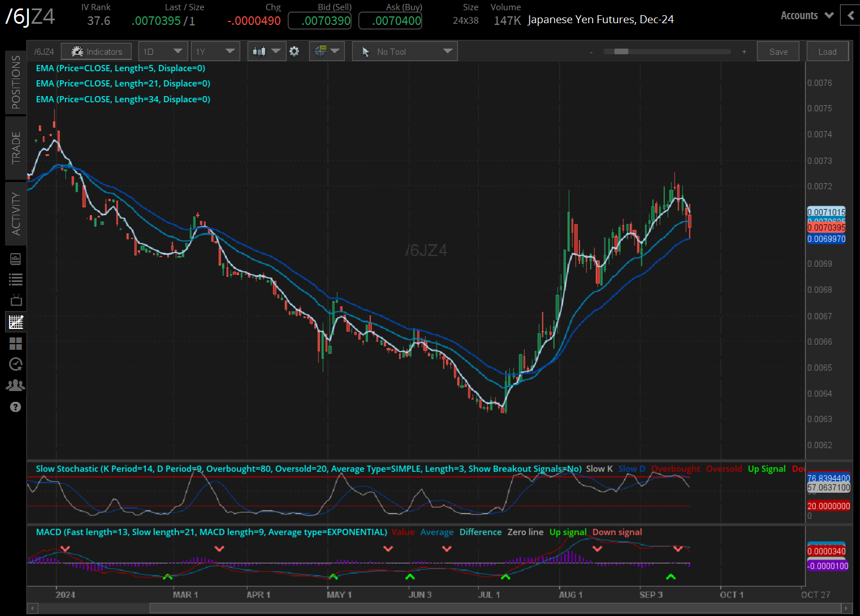
Task: Open the four-square grid view icon
Action: point(16,343)
